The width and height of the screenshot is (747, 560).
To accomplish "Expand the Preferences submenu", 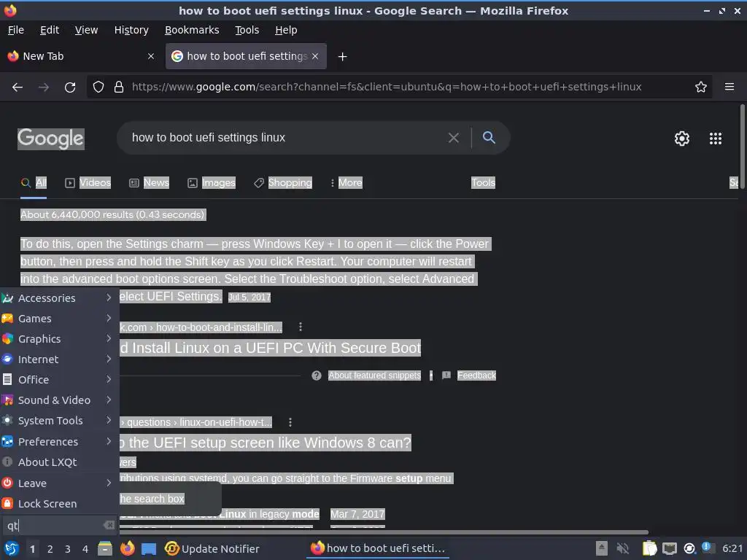I will click(60, 441).
